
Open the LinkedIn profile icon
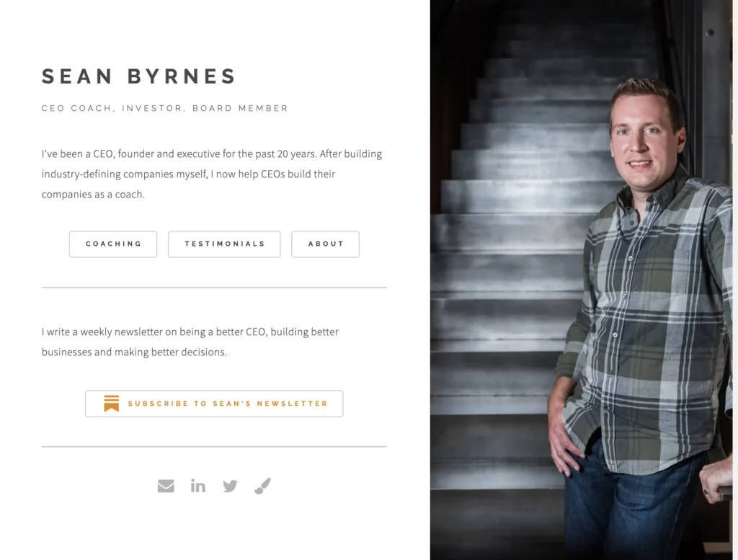(x=197, y=485)
